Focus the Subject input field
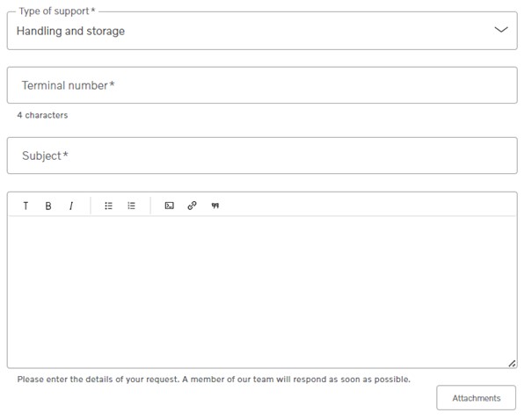The image size is (532, 420). 262,156
